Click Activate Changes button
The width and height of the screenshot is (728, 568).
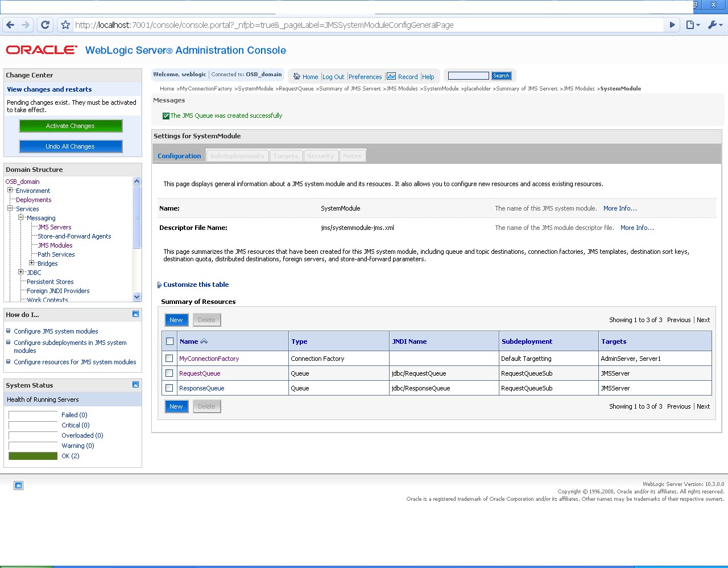71,126
